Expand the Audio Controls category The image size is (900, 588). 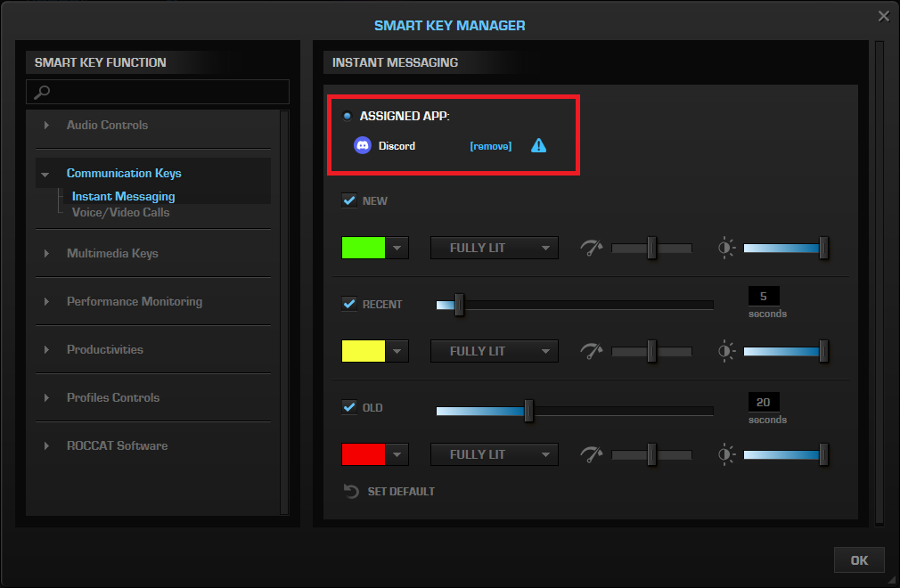point(46,125)
